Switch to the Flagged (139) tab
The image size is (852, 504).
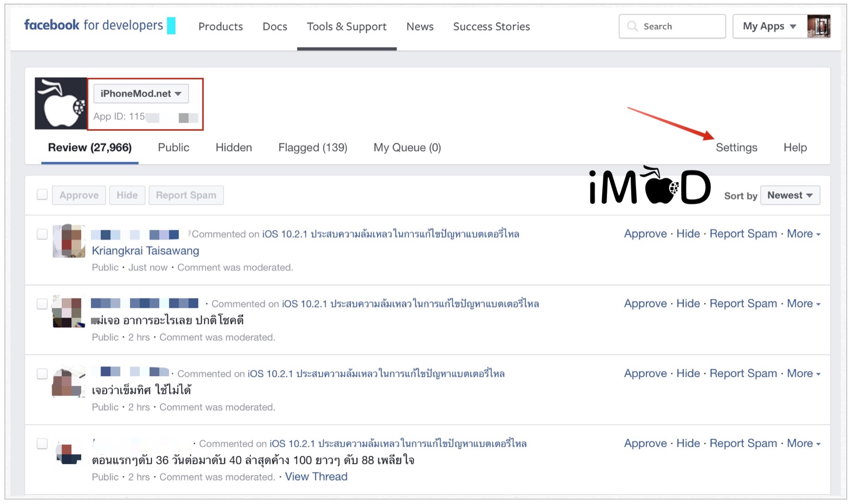[x=312, y=147]
